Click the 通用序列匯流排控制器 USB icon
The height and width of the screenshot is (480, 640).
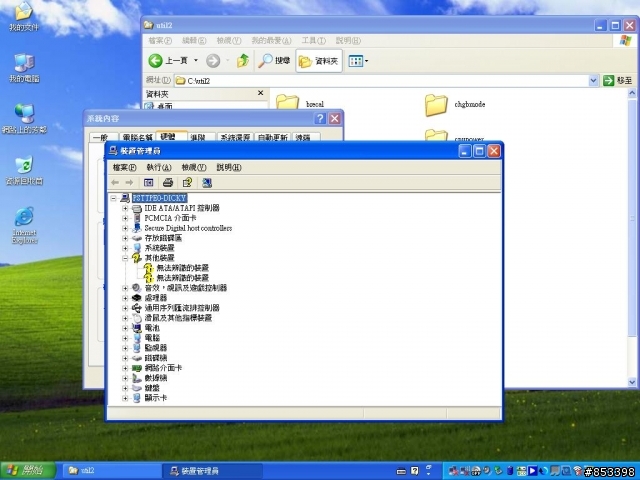137,308
